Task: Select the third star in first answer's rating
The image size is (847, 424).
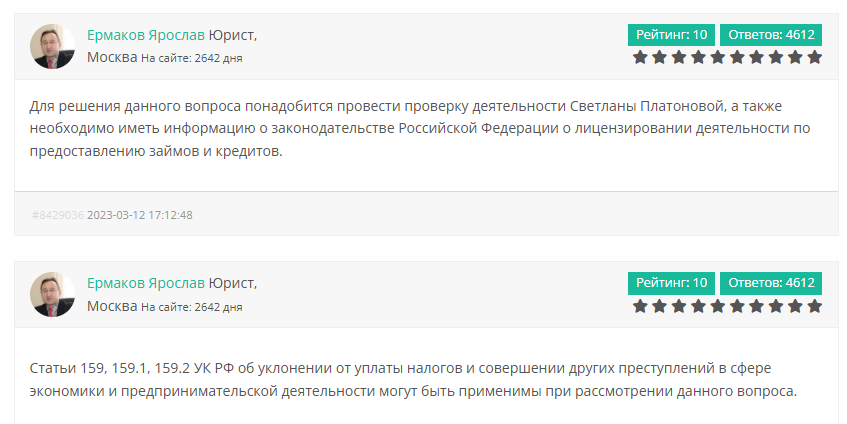Action: 679,57
